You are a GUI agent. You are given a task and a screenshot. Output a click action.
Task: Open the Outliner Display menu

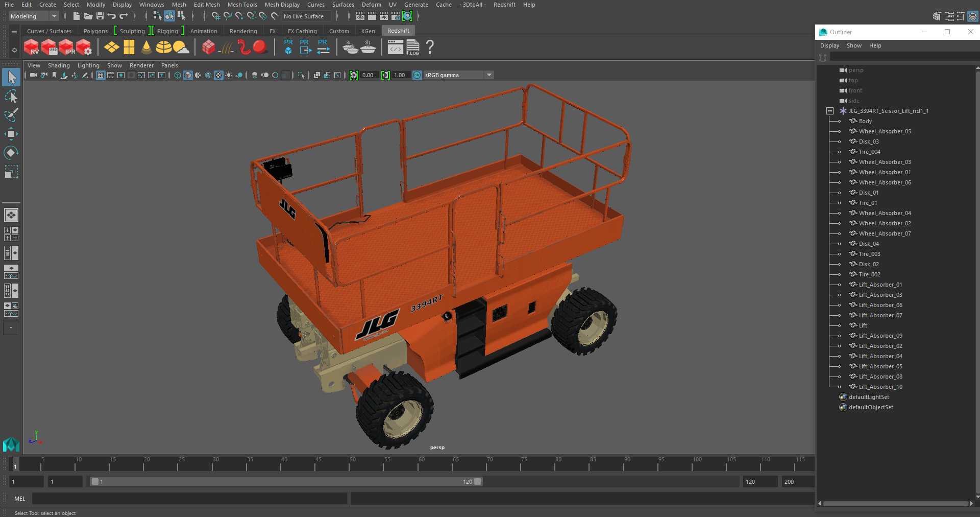[829, 45]
